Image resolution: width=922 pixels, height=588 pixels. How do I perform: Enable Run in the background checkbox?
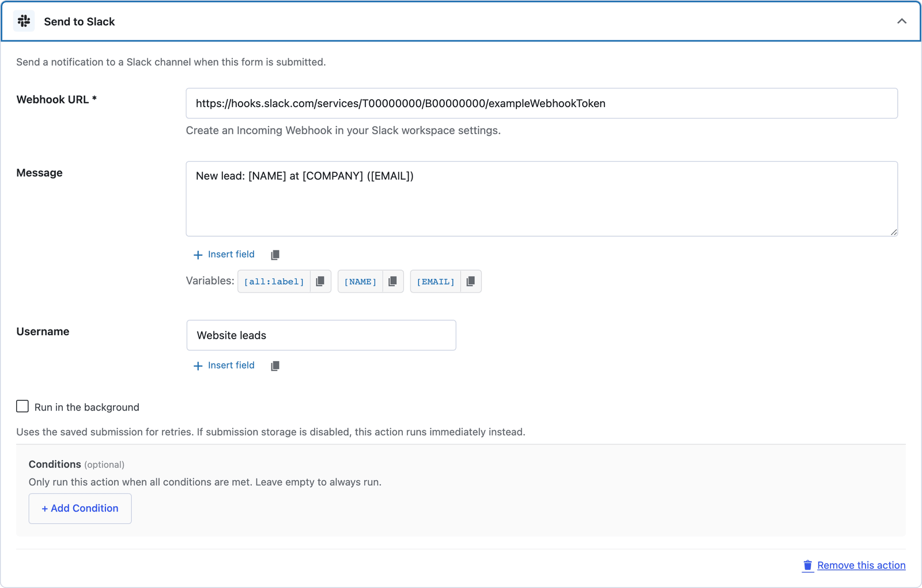[22, 407]
